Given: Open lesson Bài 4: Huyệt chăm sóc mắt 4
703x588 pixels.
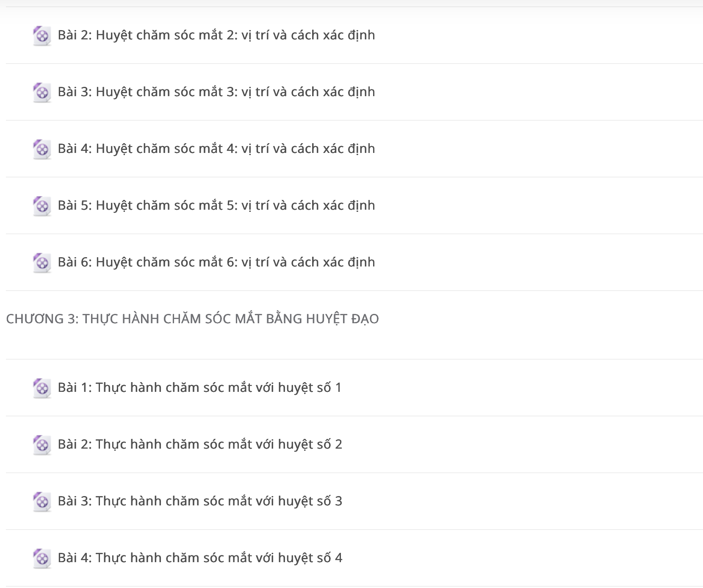Looking at the screenshot, I should [x=216, y=149].
